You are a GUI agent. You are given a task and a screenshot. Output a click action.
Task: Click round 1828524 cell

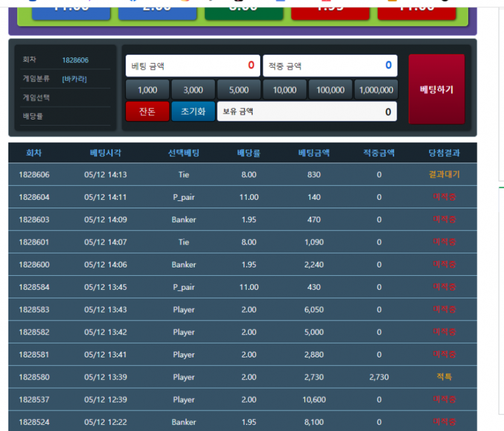click(x=34, y=422)
